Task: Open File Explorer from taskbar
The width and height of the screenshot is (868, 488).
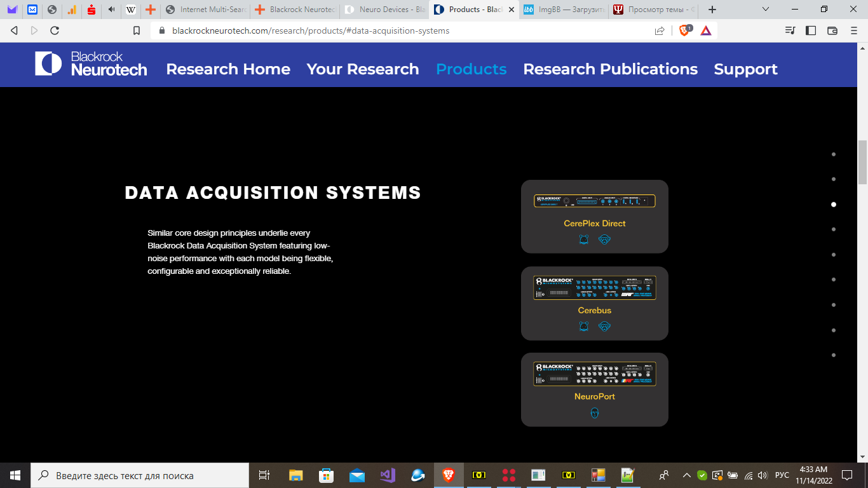Action: coord(295,475)
